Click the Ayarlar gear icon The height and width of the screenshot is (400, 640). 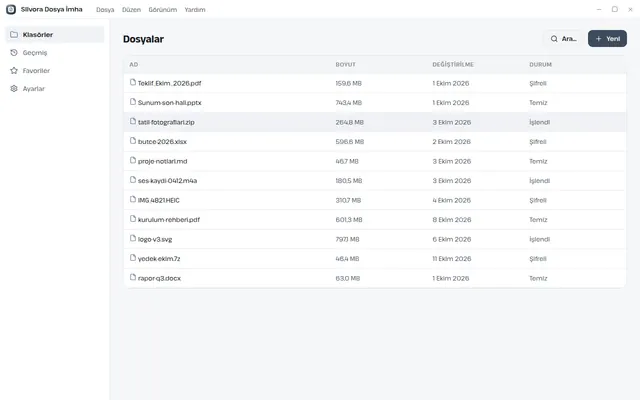(14, 89)
